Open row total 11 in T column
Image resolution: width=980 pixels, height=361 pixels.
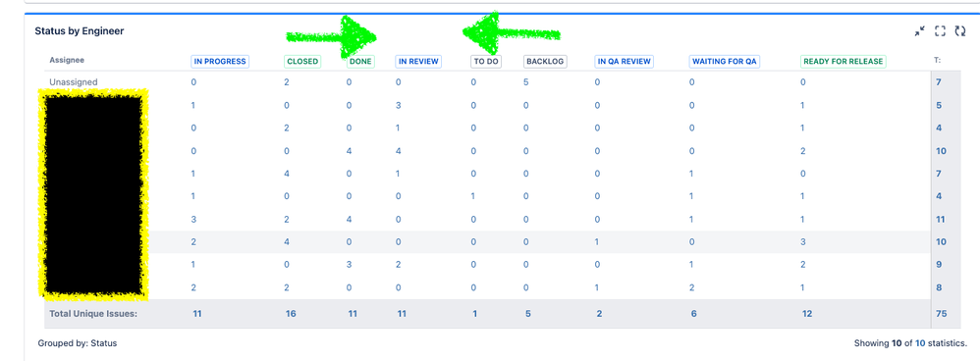pos(941,219)
